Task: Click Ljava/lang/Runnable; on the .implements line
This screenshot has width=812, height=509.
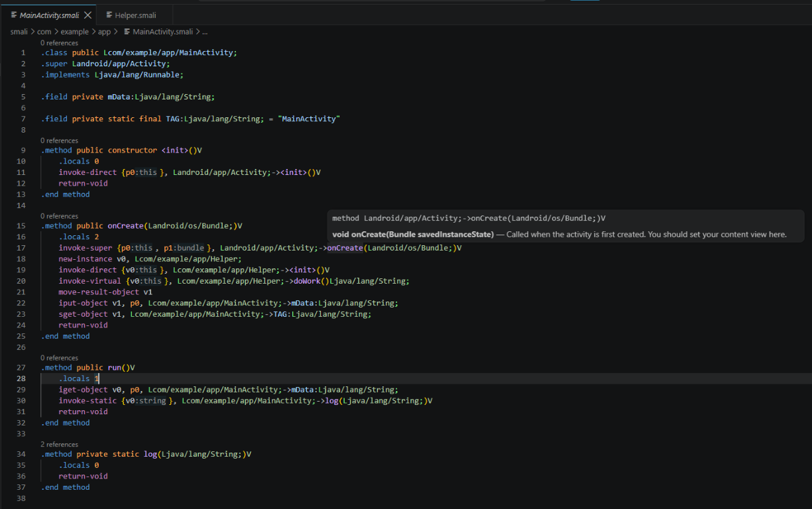Action: (139, 75)
